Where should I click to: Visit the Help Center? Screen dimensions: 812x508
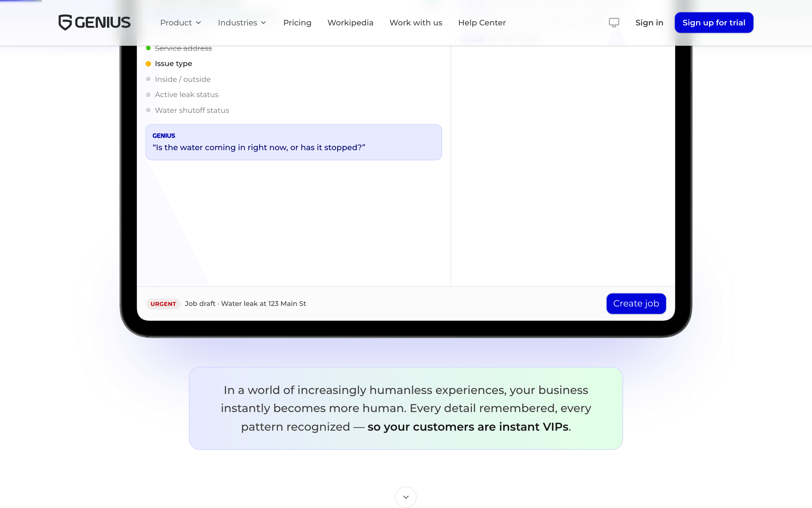coord(482,23)
